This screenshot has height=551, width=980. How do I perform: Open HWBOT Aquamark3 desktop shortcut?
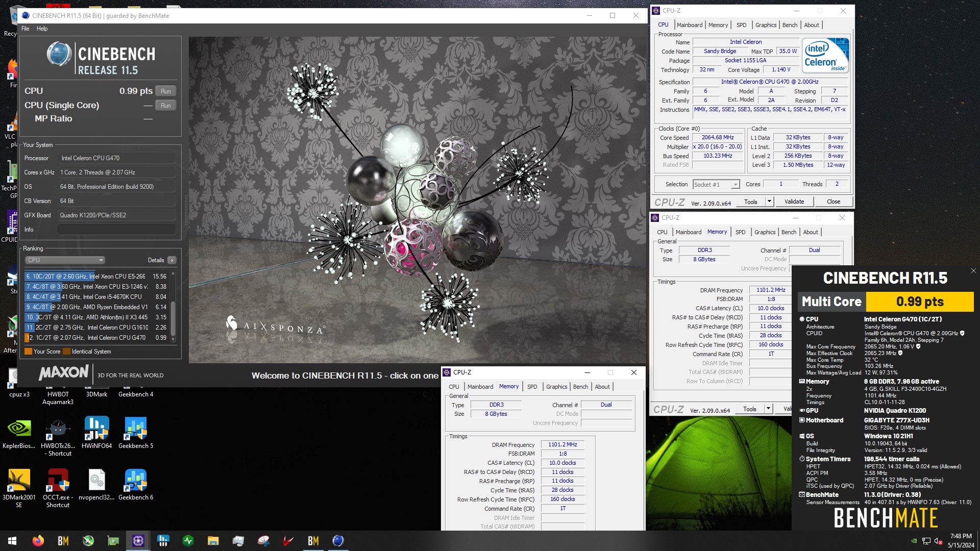tap(58, 398)
